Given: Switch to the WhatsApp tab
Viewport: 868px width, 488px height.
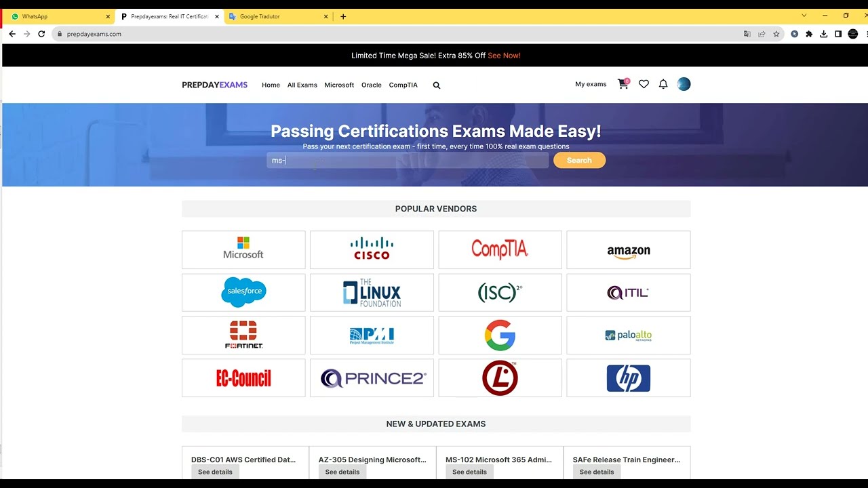Looking at the screenshot, I should (x=58, y=16).
